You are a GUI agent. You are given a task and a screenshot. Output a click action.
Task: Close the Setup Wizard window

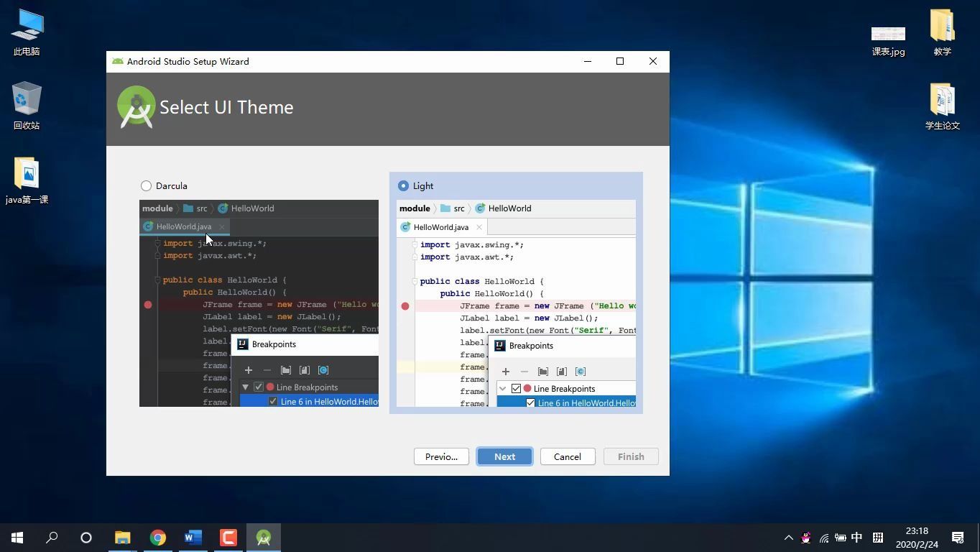coord(653,61)
